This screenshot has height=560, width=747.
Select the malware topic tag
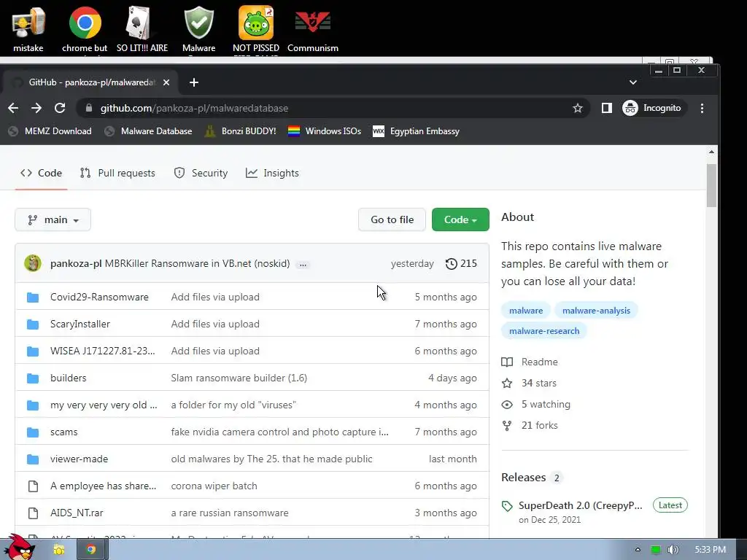point(526,311)
